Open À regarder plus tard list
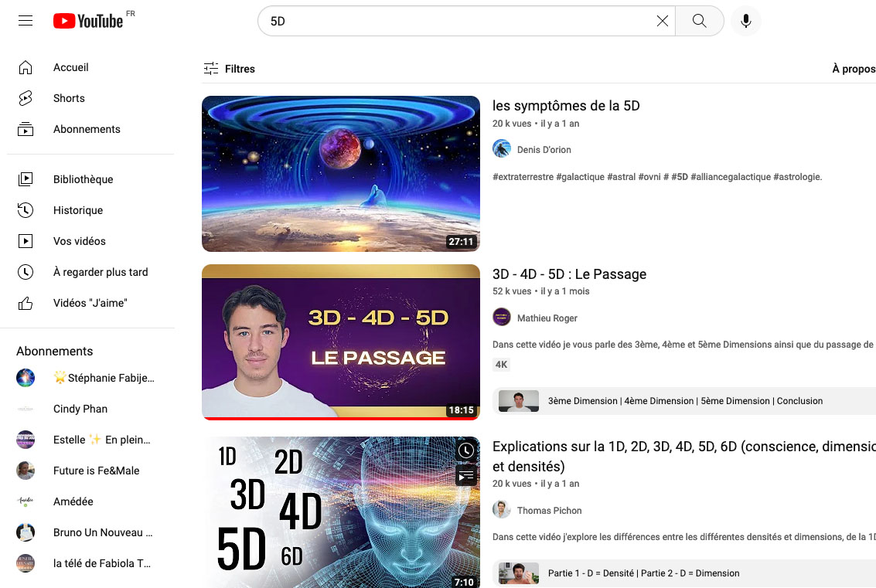876x588 pixels. pyautogui.click(x=100, y=272)
